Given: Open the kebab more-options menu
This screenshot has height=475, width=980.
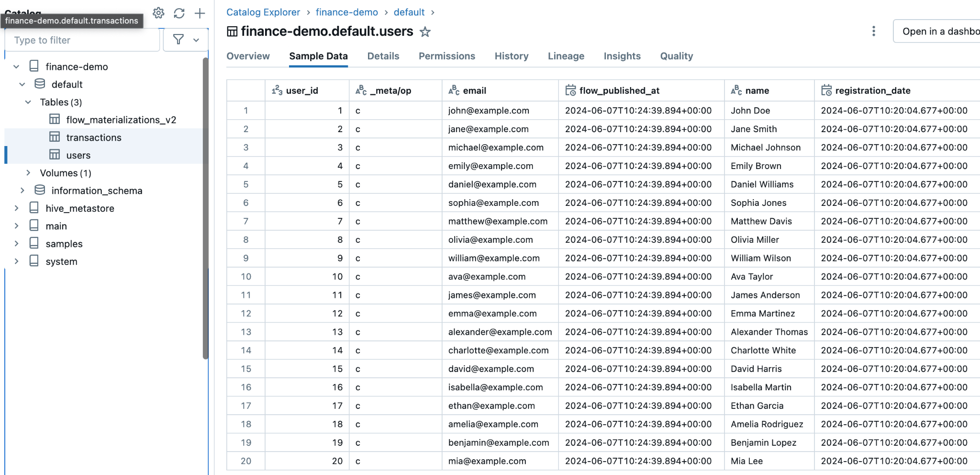Looking at the screenshot, I should [x=874, y=31].
